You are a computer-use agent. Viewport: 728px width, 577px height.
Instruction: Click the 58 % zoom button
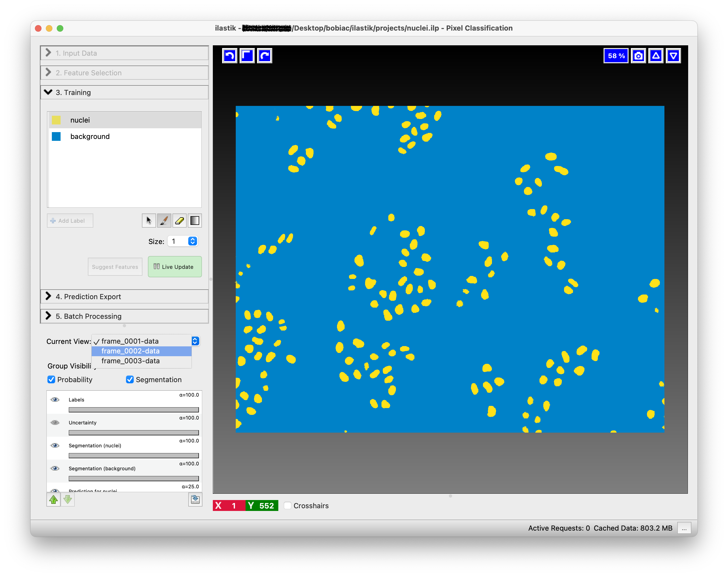616,56
